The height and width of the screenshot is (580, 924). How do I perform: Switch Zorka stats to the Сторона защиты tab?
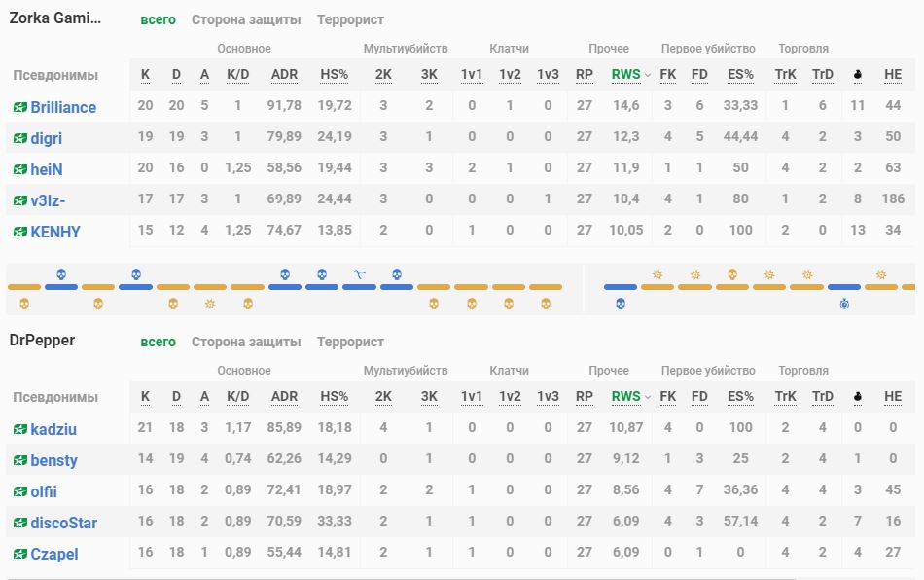pyautogui.click(x=245, y=19)
